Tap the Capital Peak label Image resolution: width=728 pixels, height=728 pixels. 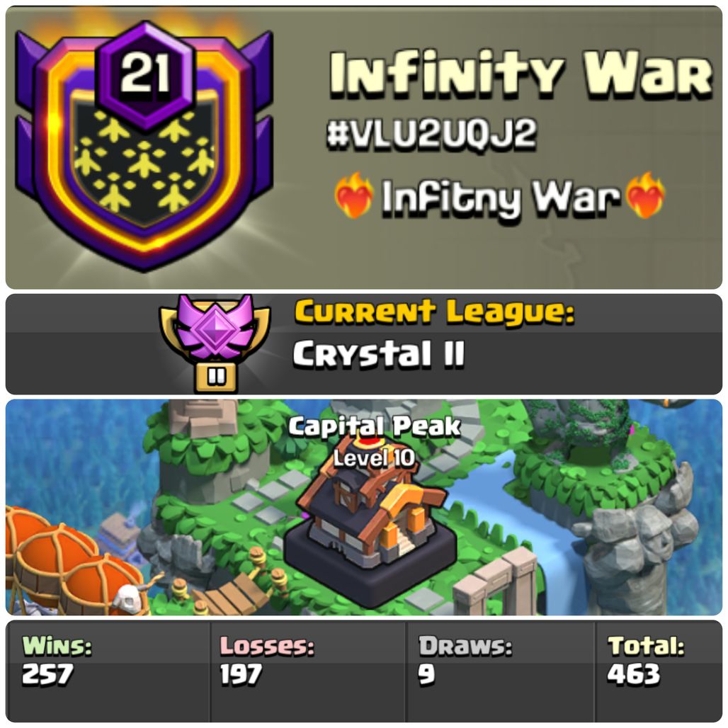tap(374, 427)
